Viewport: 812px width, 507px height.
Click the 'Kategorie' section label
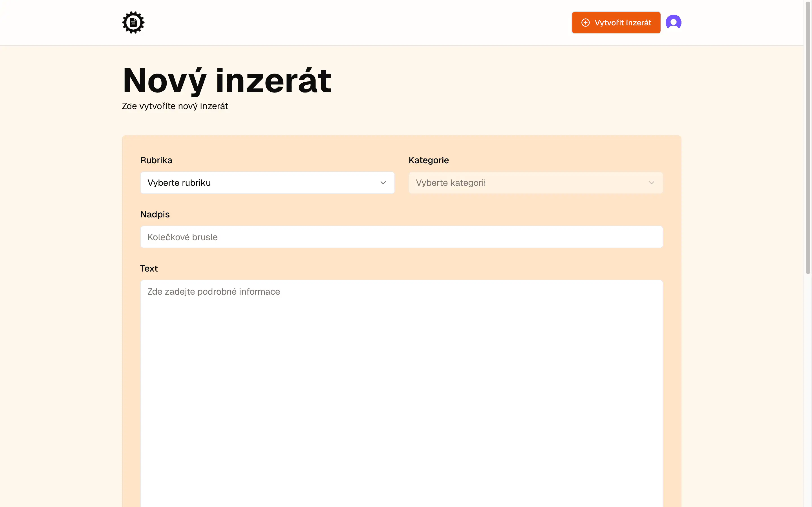point(429,160)
